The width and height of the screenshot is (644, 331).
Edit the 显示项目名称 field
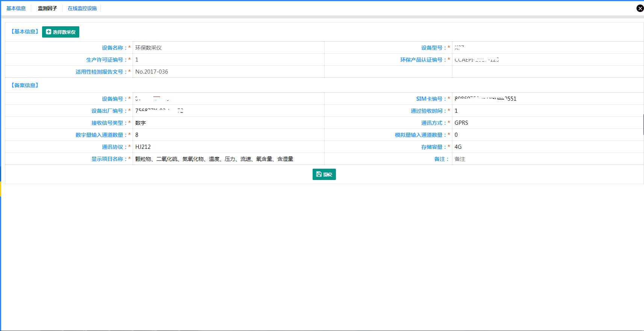[228, 159]
